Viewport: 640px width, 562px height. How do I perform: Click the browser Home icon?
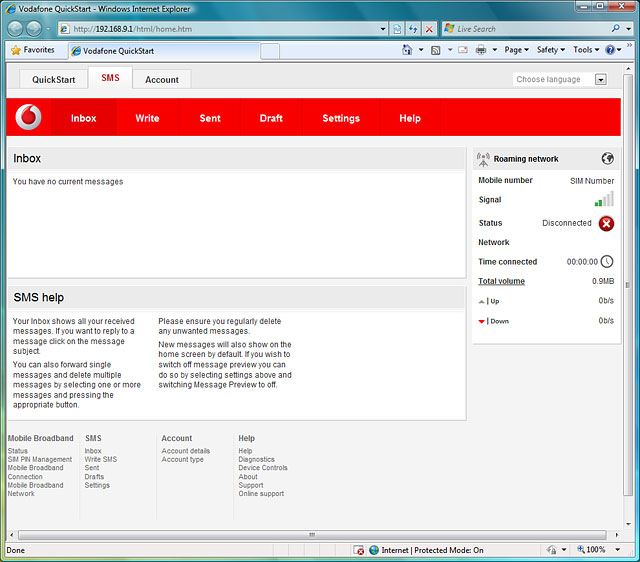(x=407, y=50)
